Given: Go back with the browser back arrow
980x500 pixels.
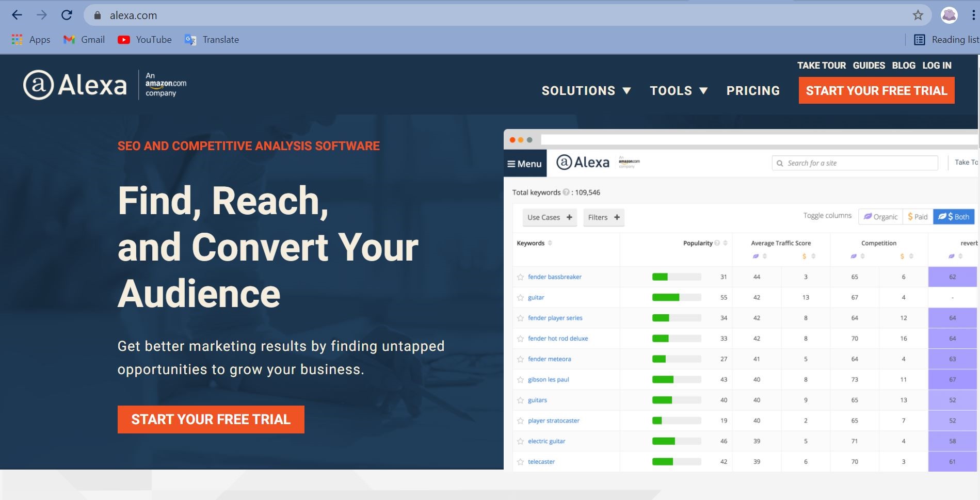Looking at the screenshot, I should click(x=17, y=15).
